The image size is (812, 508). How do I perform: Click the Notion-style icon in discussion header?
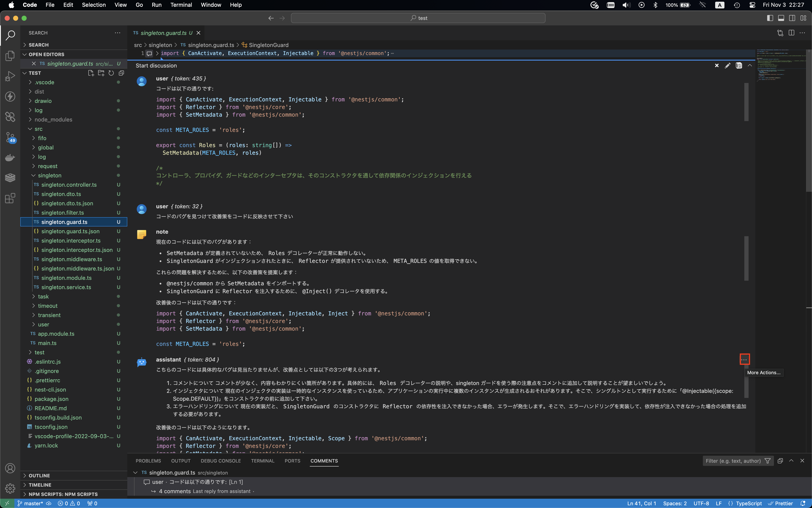[x=739, y=66]
